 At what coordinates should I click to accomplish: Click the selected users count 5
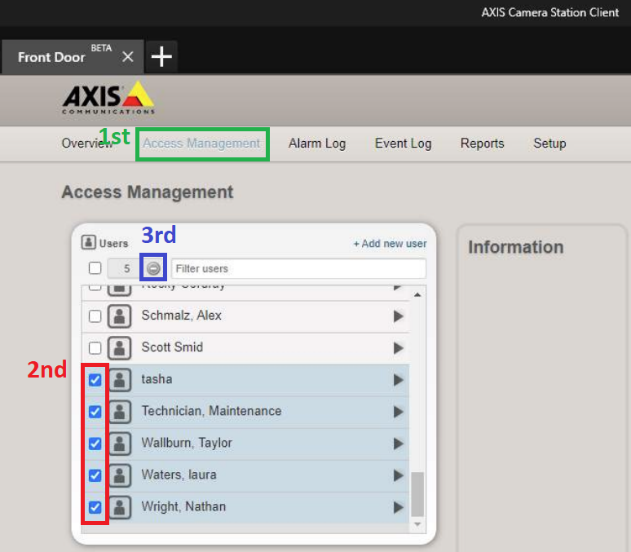coord(125,268)
